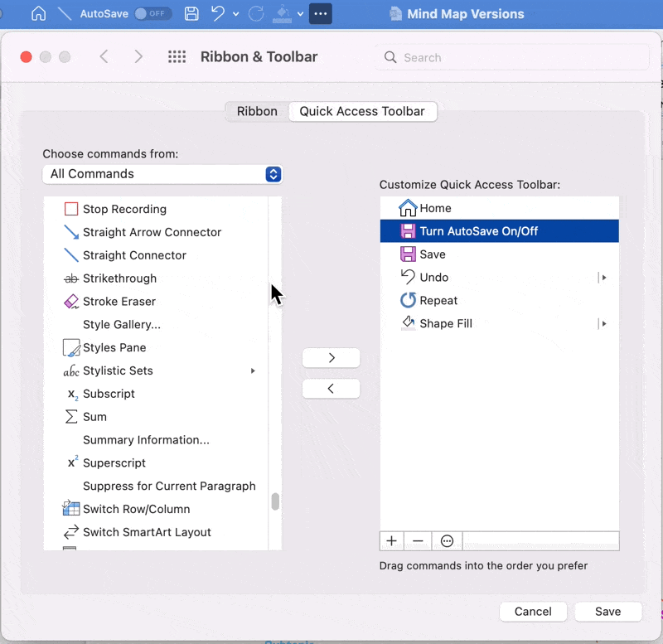Select the Straight Connector command in the commands list

coord(134,255)
